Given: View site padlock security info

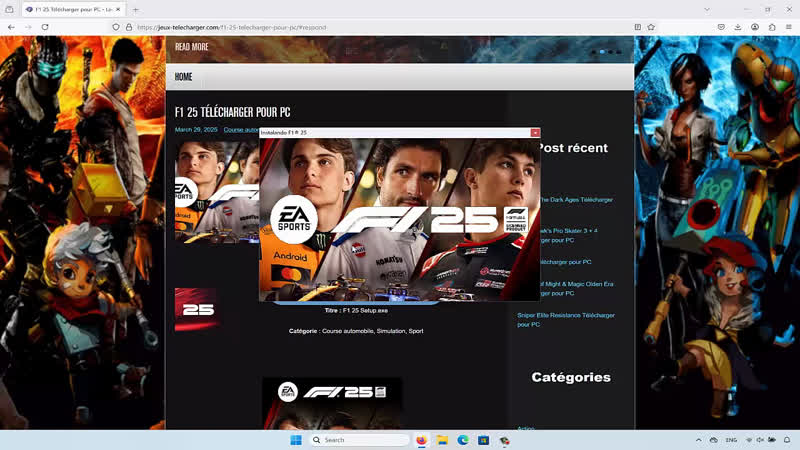Looking at the screenshot, I should coord(129,27).
